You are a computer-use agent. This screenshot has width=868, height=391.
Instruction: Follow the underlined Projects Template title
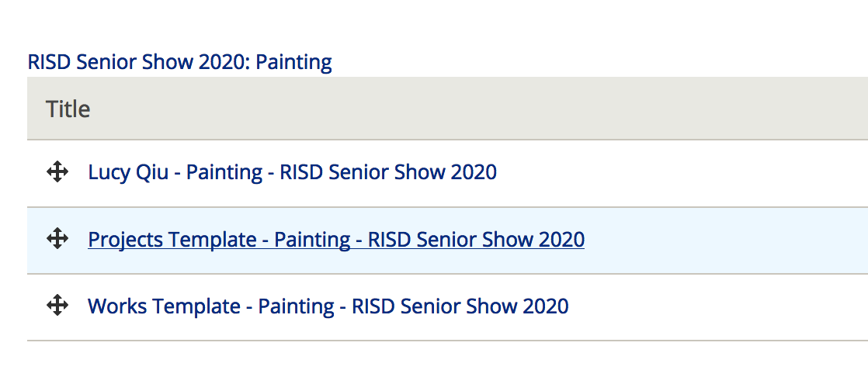336,240
